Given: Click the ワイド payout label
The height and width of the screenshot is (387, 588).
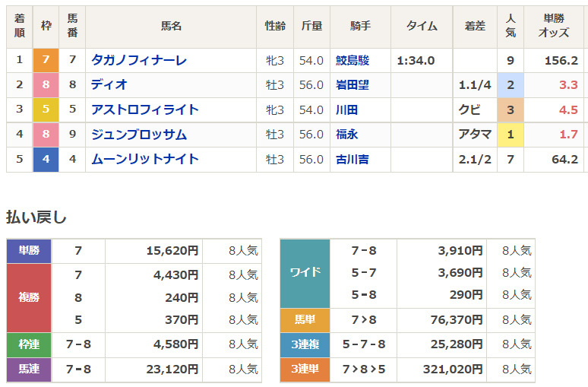Looking at the screenshot, I should pyautogui.click(x=305, y=272).
